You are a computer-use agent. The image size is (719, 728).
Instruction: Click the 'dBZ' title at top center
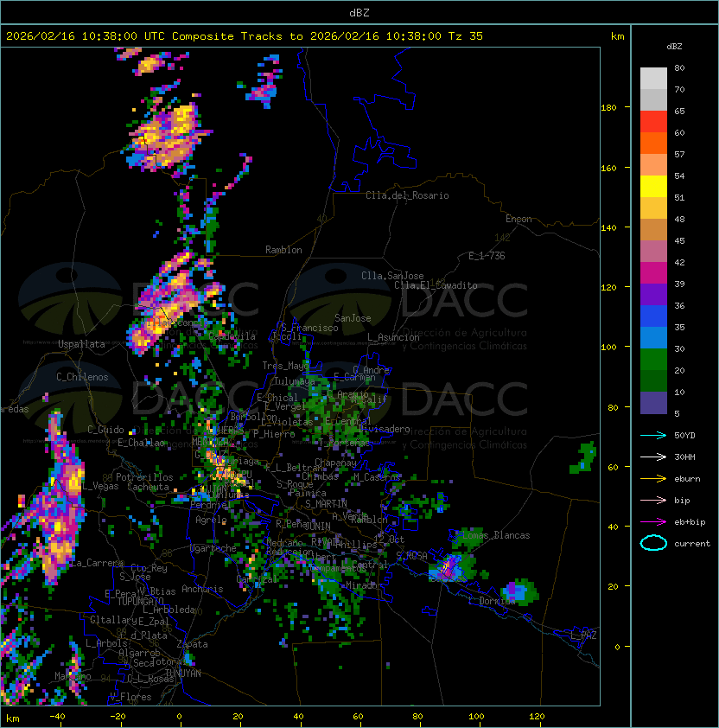point(359,13)
